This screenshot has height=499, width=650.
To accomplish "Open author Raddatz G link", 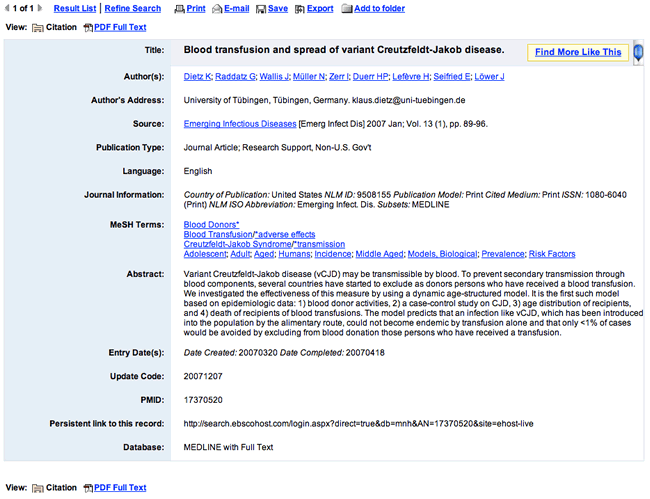I will pyautogui.click(x=235, y=77).
